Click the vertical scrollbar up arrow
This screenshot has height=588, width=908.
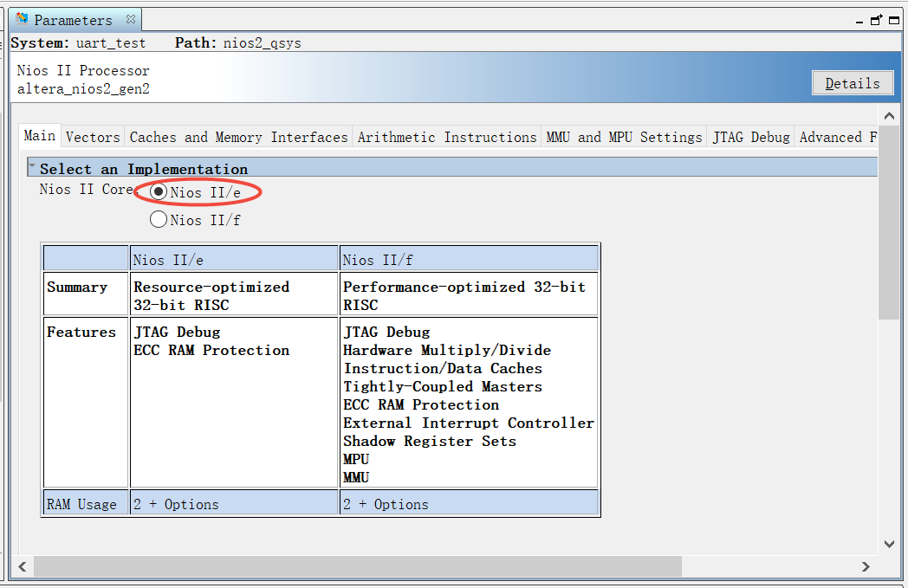click(x=890, y=116)
